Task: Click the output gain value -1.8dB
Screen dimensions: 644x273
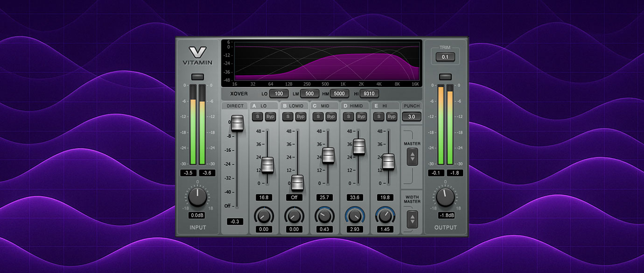Action: tap(446, 216)
